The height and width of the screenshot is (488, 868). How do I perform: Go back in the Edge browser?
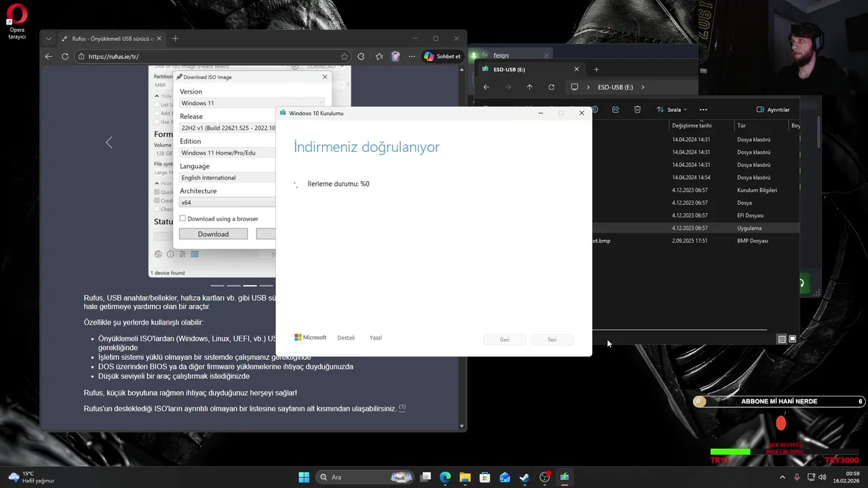[x=48, y=56]
